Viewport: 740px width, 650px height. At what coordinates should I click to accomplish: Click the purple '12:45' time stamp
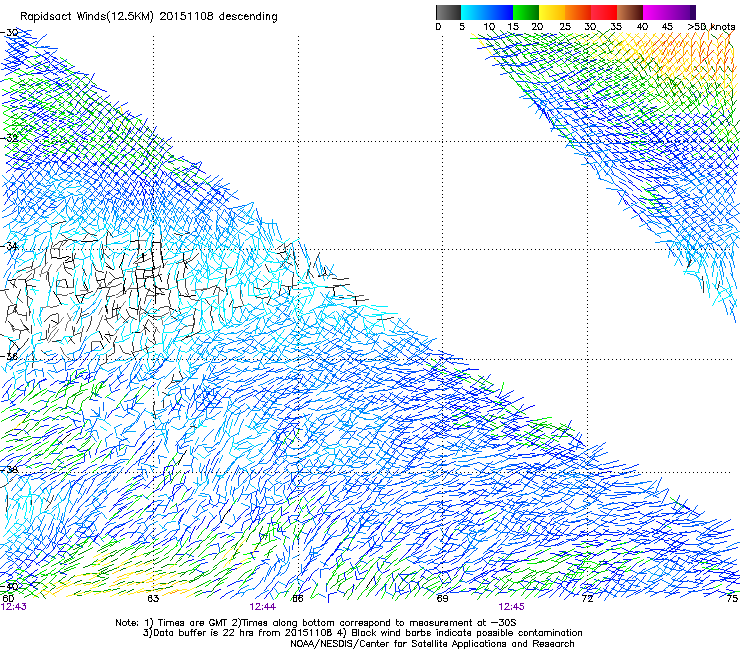[512, 607]
